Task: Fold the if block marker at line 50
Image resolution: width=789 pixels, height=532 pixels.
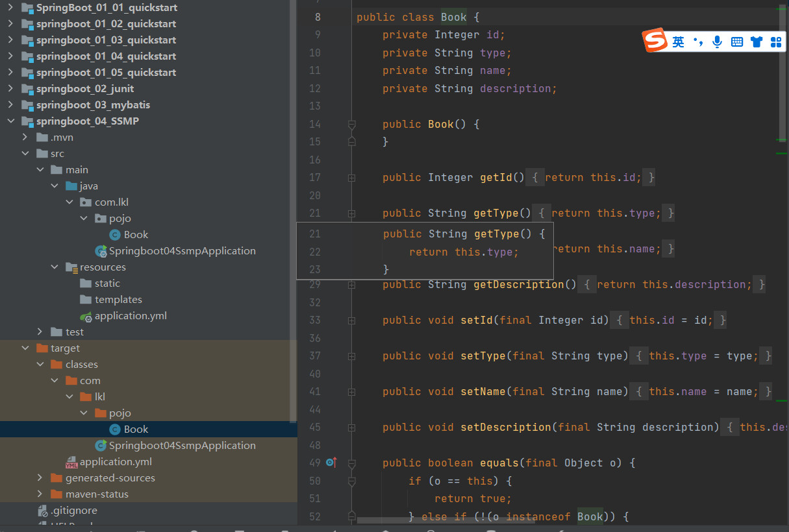Action: coord(351,481)
